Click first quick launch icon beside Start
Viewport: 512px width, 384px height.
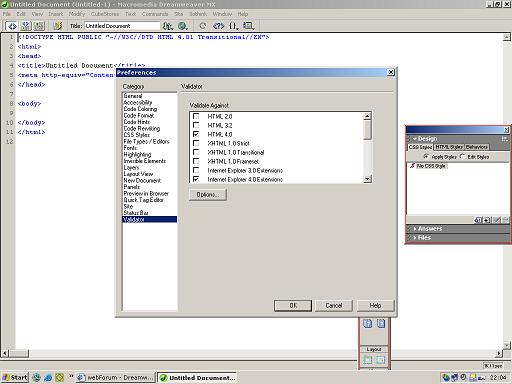click(36, 377)
